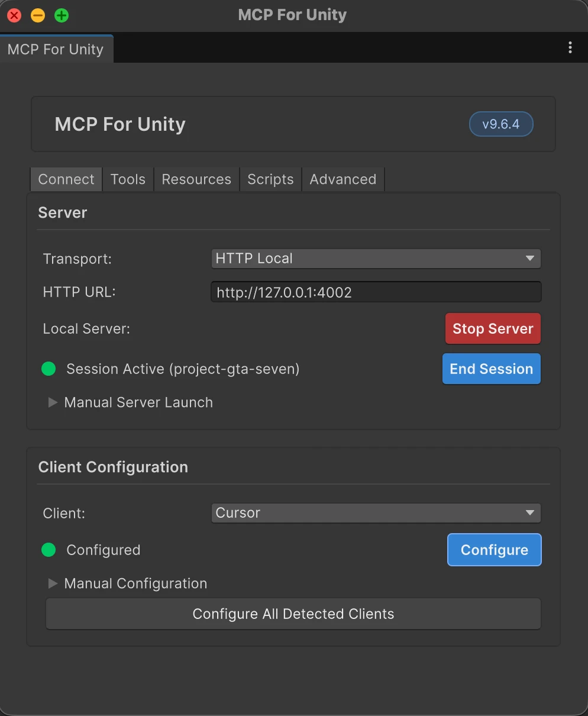Close the window with the red button
Viewport: 588px width, 716px height.
coord(14,15)
